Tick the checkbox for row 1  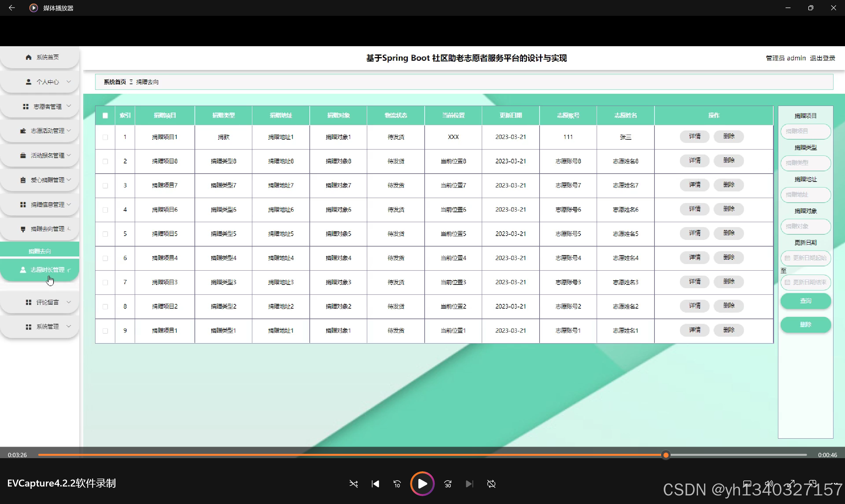[105, 137]
